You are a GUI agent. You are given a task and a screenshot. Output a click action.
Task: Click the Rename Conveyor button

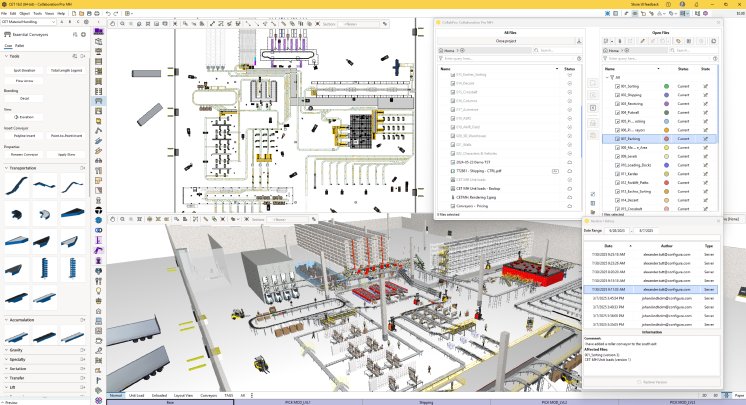coord(24,154)
